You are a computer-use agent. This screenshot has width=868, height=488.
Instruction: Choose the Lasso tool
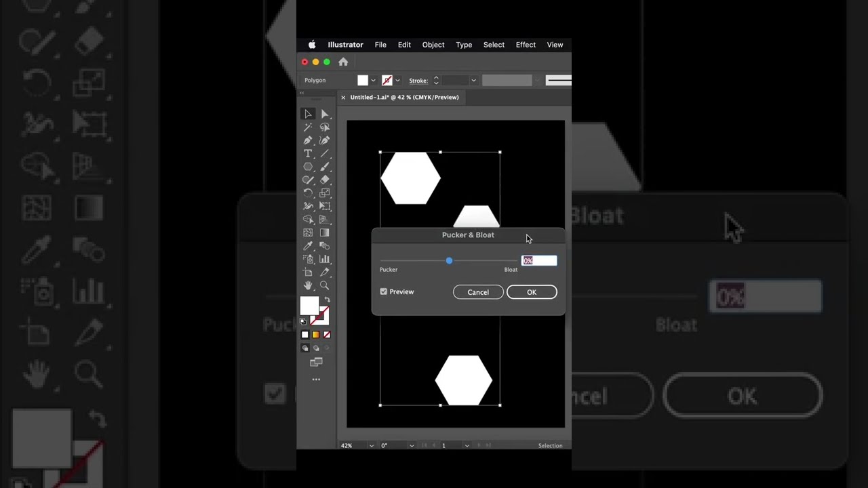tap(325, 127)
